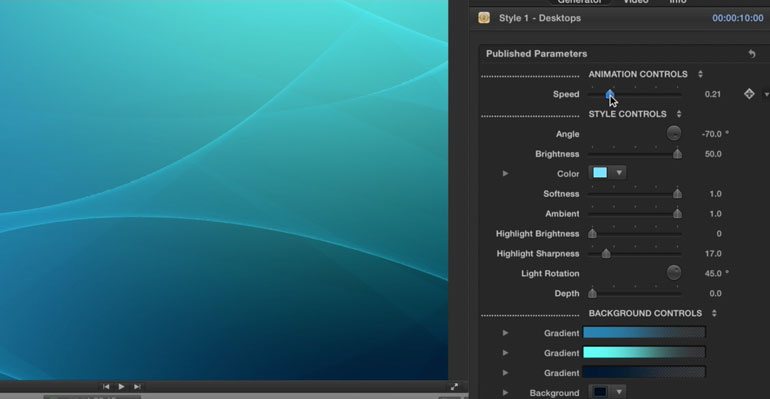Click the Angle rotation dial
770x399 pixels.
point(674,133)
